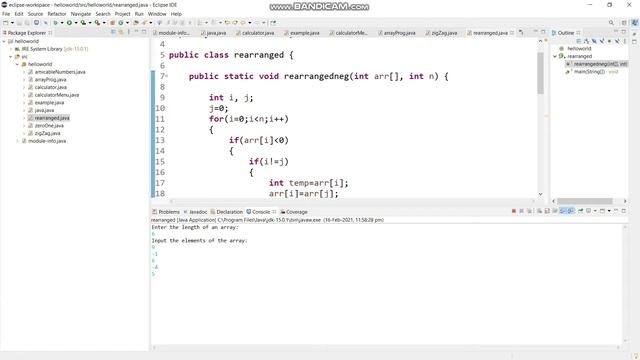
Task: Click Collapse All in Package Explorer
Action: (x=113, y=32)
